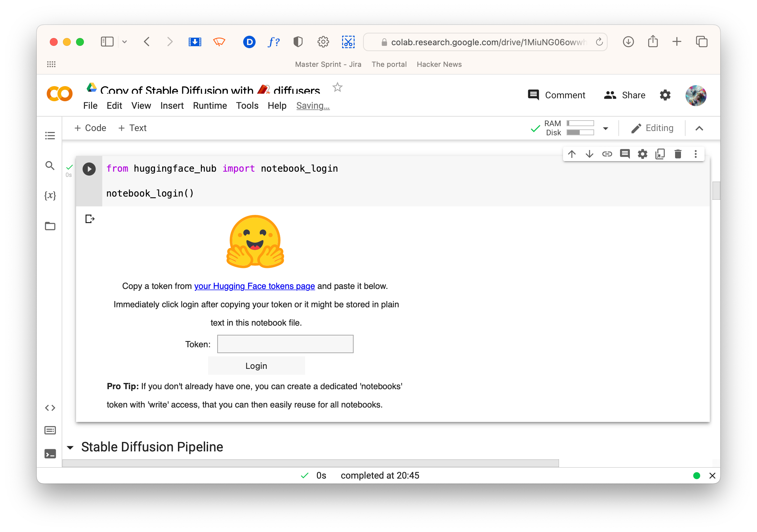Click your Hugging Face tokens page link

coord(254,286)
